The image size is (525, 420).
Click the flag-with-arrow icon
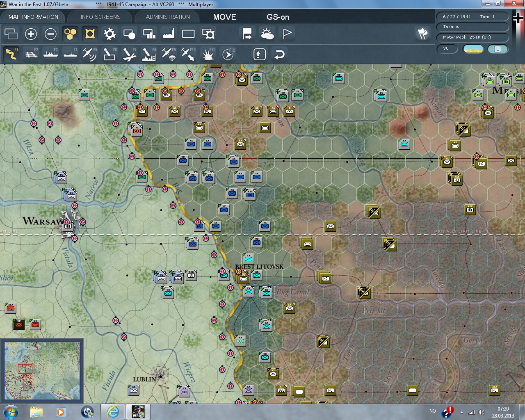coord(247,34)
